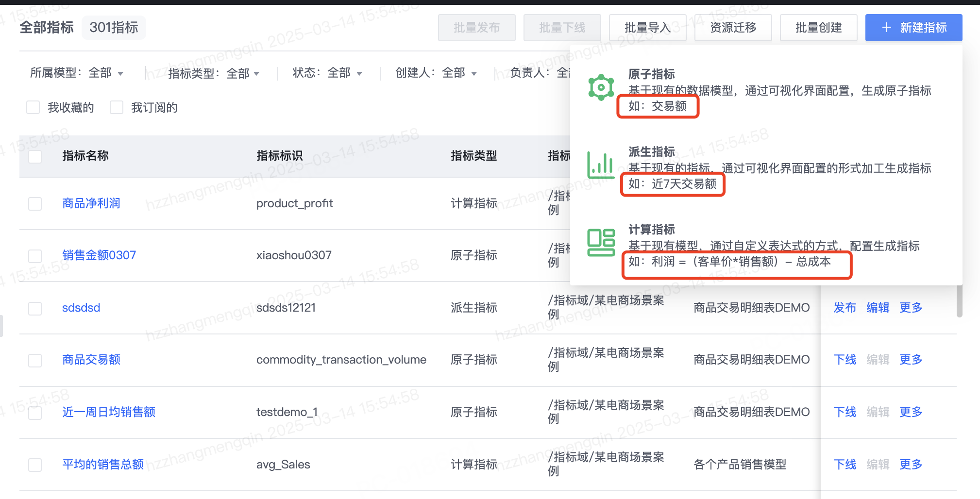Click the 派生指标 bar chart icon
This screenshot has width=980, height=499.
point(601,165)
